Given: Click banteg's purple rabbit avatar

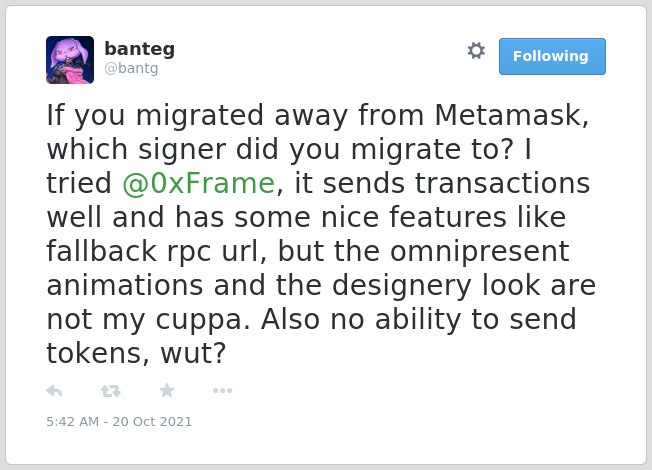Looking at the screenshot, I should click(70, 60).
